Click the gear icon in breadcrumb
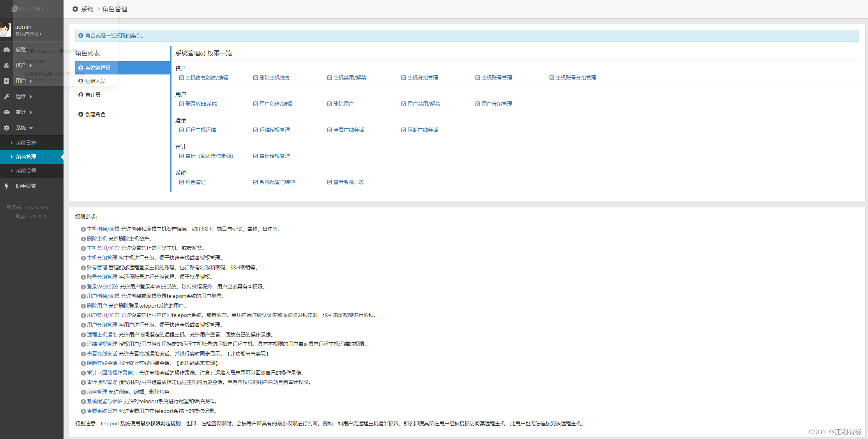 click(75, 9)
